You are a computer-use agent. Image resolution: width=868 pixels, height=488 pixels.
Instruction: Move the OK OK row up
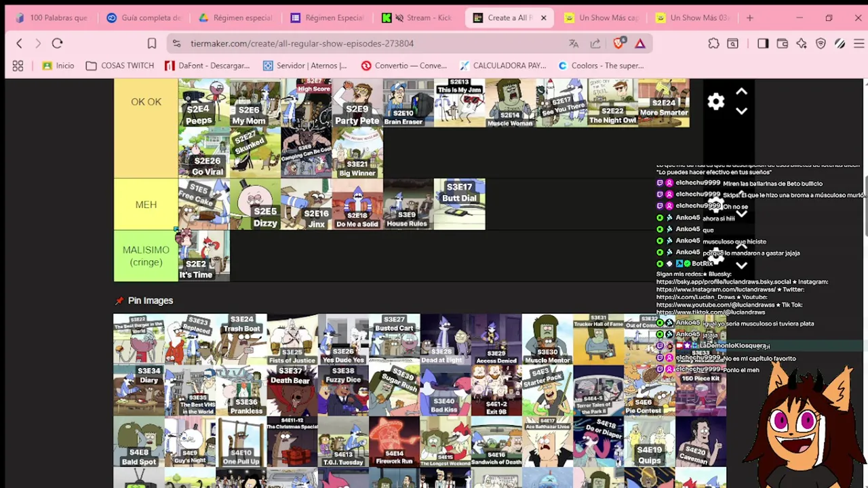pos(741,91)
